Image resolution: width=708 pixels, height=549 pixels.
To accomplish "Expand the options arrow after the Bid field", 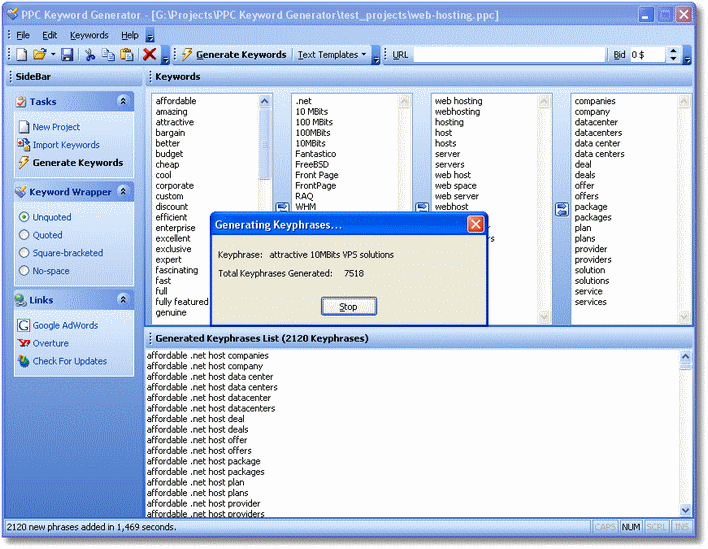I will (687, 56).
